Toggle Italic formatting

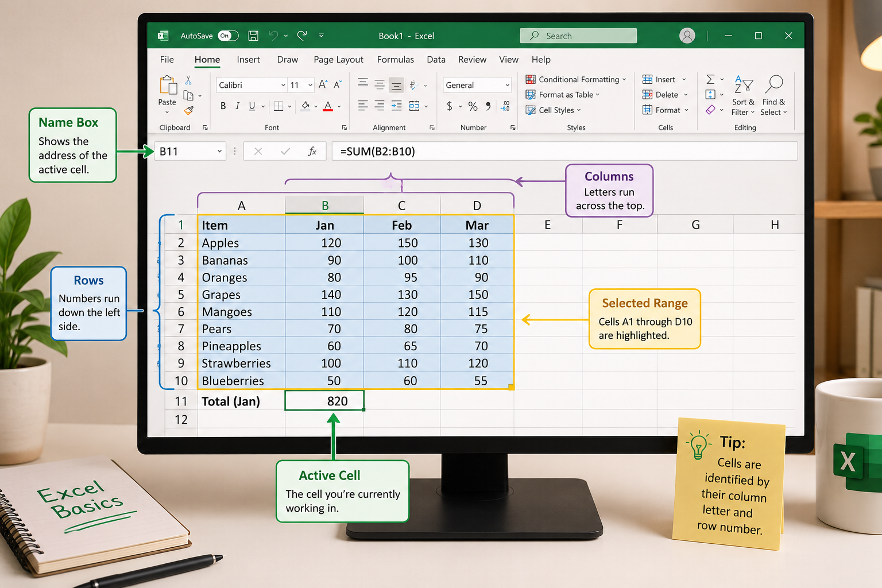(237, 106)
